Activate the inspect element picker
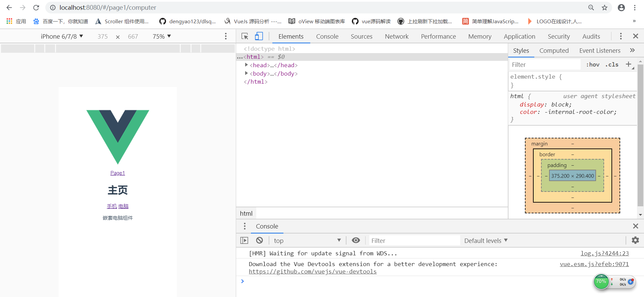Image resolution: width=644 pixels, height=297 pixels. [245, 36]
